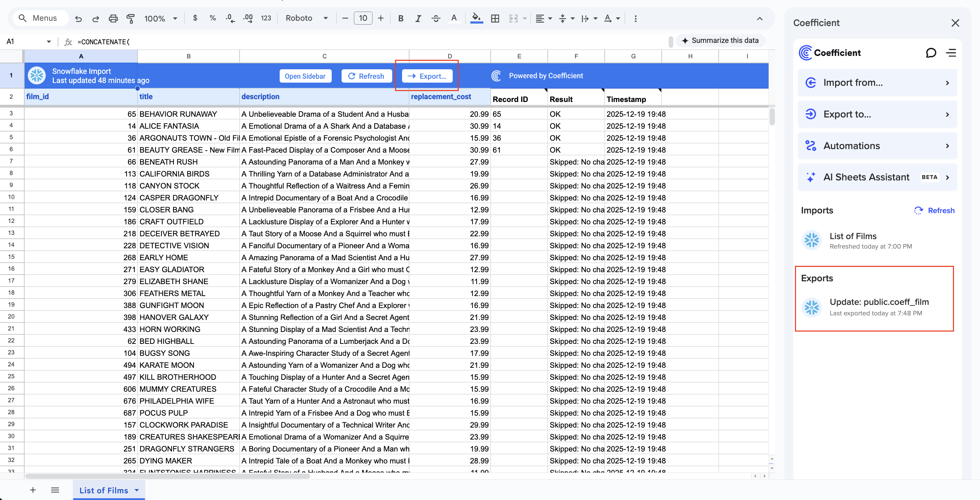Toggle bold formatting
Screen dimensions: 980x500
400,18
